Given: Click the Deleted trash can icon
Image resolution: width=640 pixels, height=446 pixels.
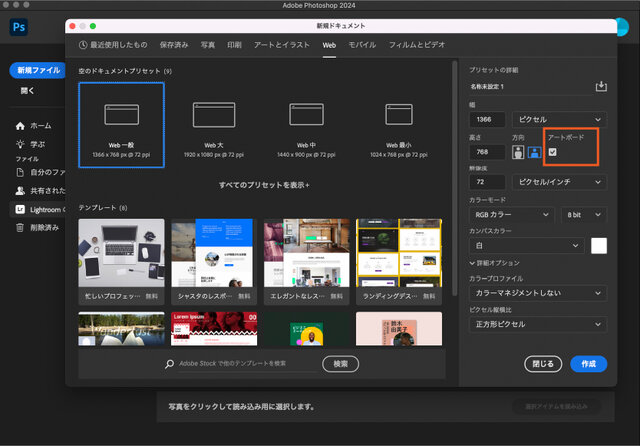Looking at the screenshot, I should point(20,227).
